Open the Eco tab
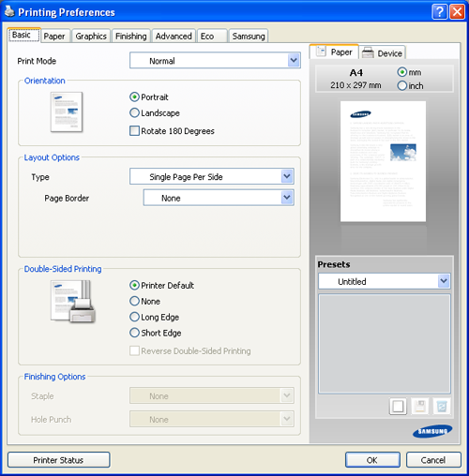Viewport: 469px width, 476px height. coord(207,37)
